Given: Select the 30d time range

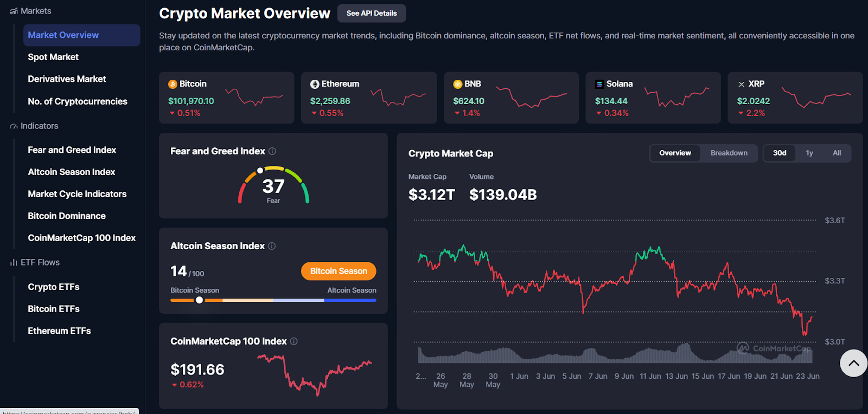Looking at the screenshot, I should point(780,153).
